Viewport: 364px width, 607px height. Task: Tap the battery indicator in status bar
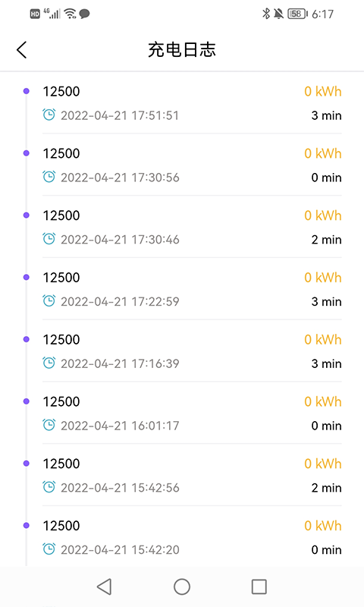point(297,14)
